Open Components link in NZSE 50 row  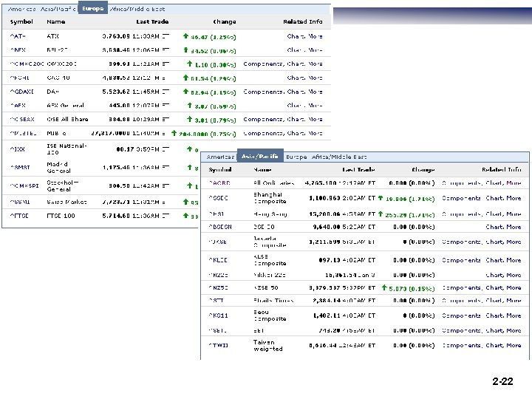coord(461,287)
